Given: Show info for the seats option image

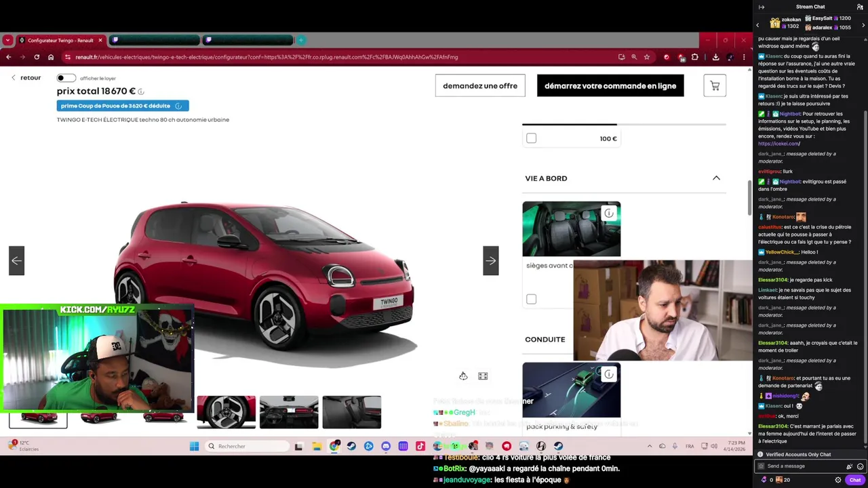Looking at the screenshot, I should tap(609, 213).
